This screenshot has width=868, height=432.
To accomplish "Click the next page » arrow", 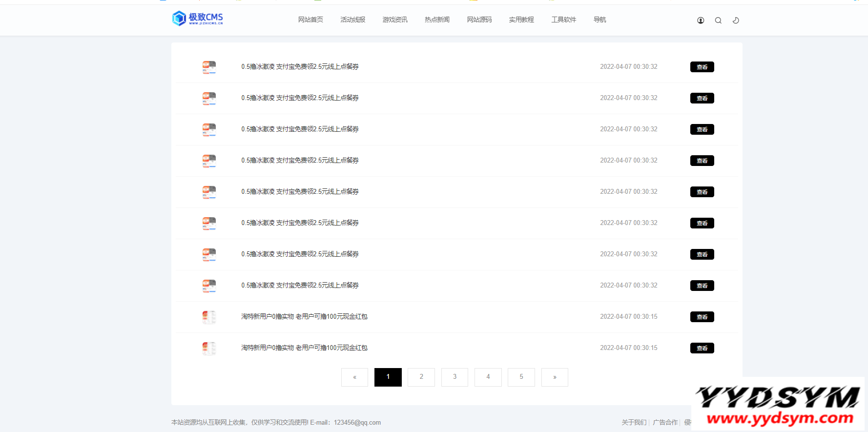I will click(x=555, y=377).
